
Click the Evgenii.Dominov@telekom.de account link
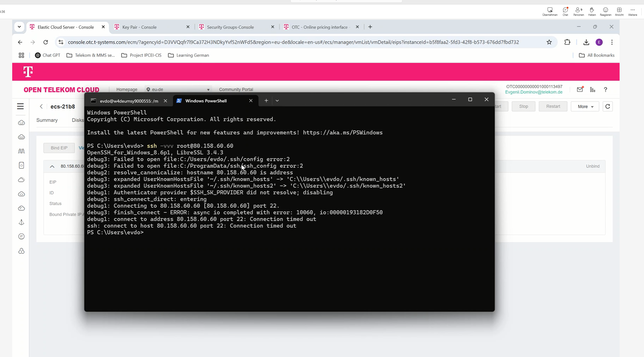click(x=534, y=92)
